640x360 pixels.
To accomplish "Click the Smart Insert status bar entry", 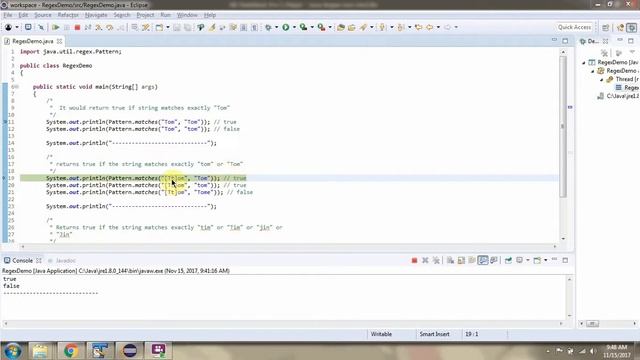I will [434, 334].
